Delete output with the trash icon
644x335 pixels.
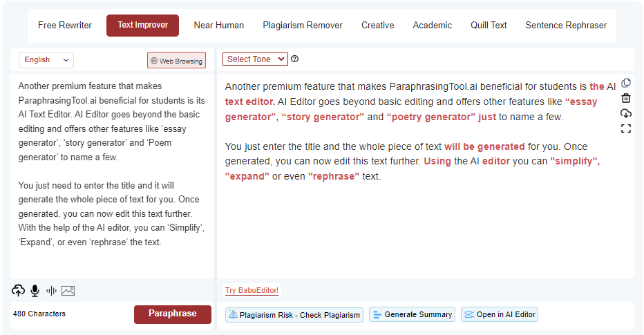point(626,98)
